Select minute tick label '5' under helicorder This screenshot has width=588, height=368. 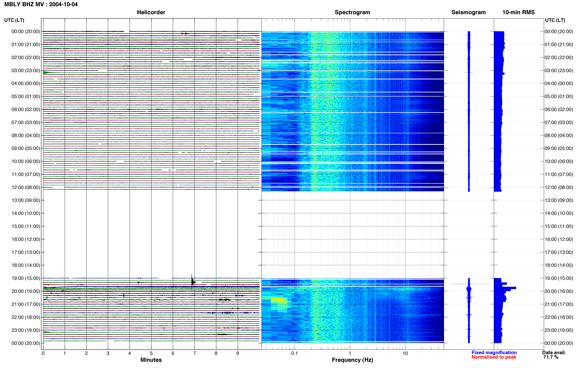coord(151,353)
